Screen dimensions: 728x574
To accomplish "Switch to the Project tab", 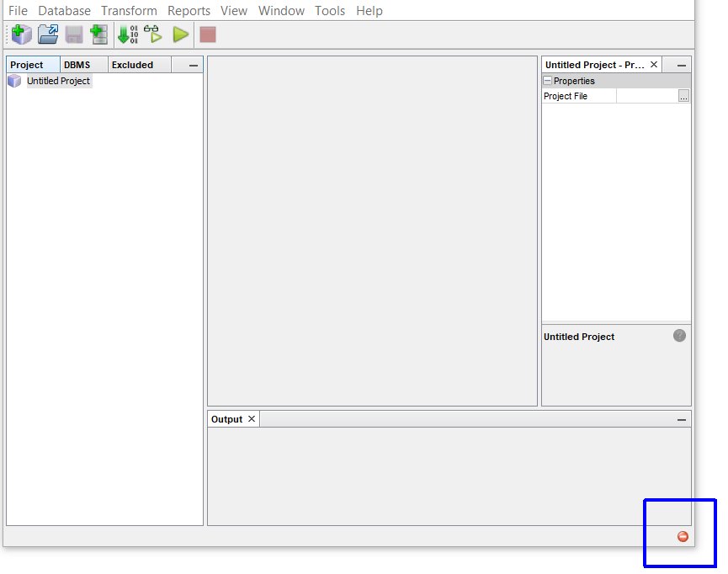I will click(33, 65).
